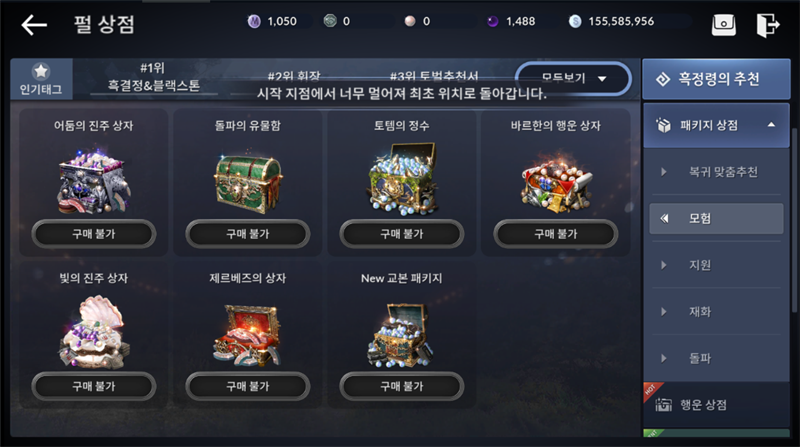Click the right sidebar scrollbar
Viewport: 800px width, 447px height.
794,219
